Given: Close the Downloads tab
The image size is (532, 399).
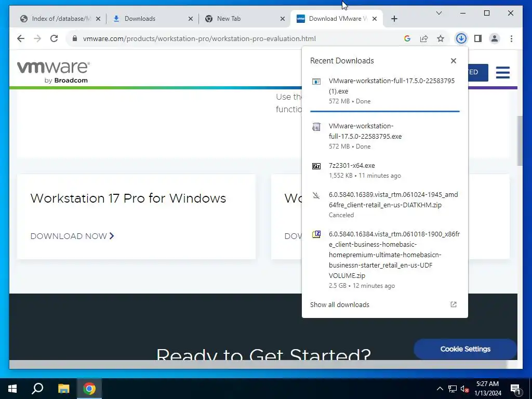Looking at the screenshot, I should point(191,19).
